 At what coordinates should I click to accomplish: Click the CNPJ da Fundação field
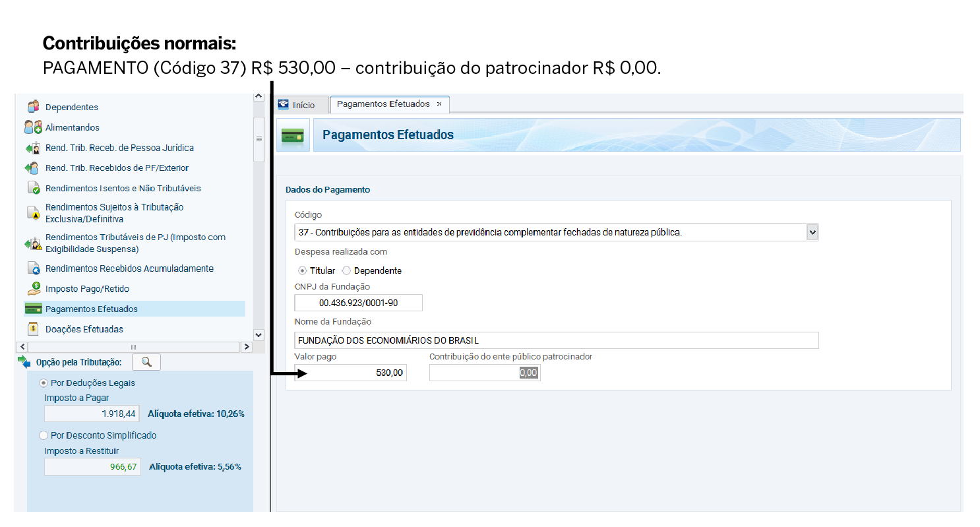click(x=358, y=303)
